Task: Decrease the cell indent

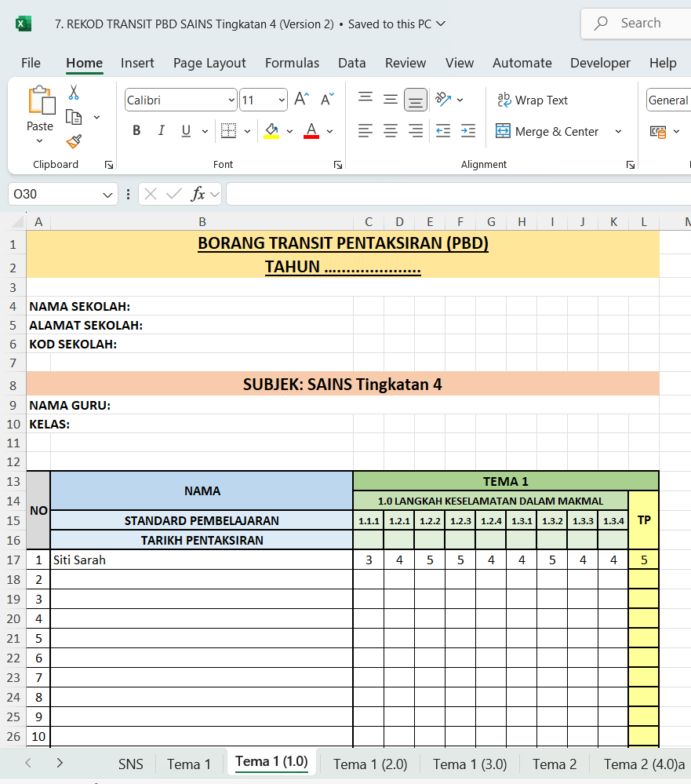Action: click(442, 131)
